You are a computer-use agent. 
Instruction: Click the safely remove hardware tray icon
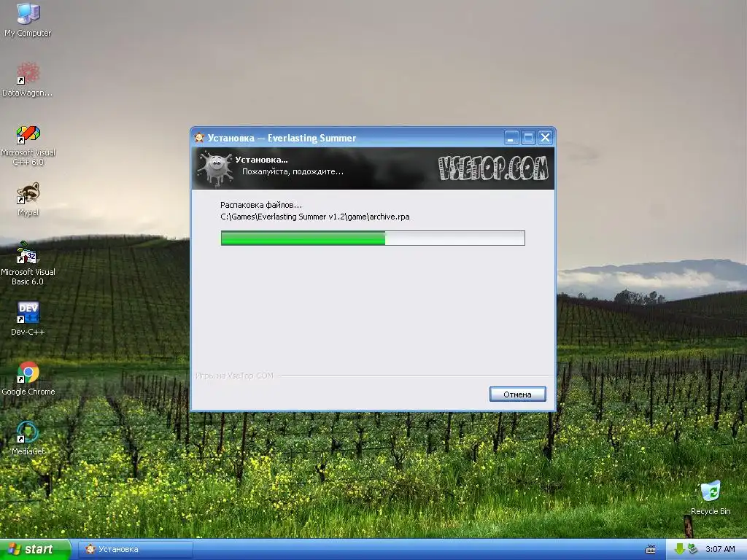(692, 549)
